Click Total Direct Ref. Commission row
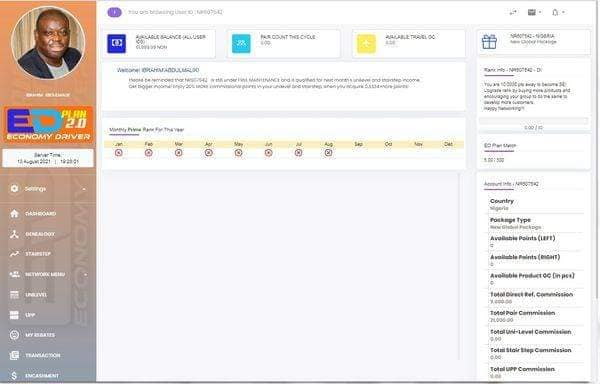 coord(536,298)
